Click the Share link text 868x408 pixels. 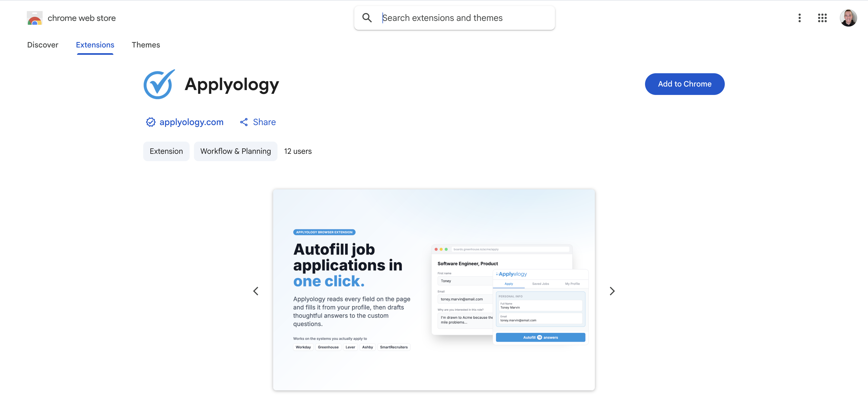[264, 122]
